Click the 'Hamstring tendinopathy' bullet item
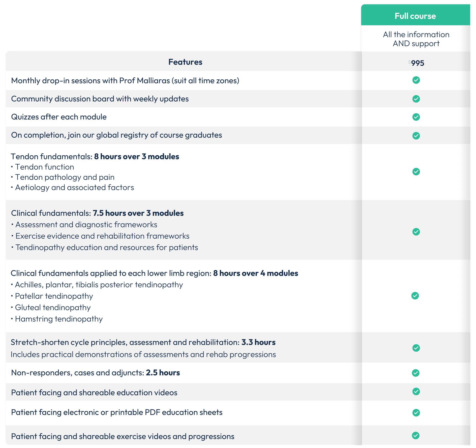The image size is (476, 448). pos(59,319)
